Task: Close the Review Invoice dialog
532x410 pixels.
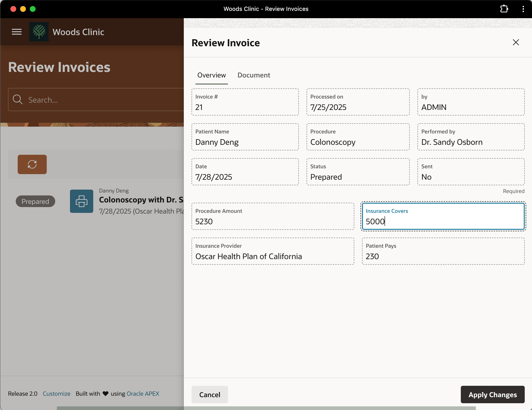Action: [x=516, y=42]
